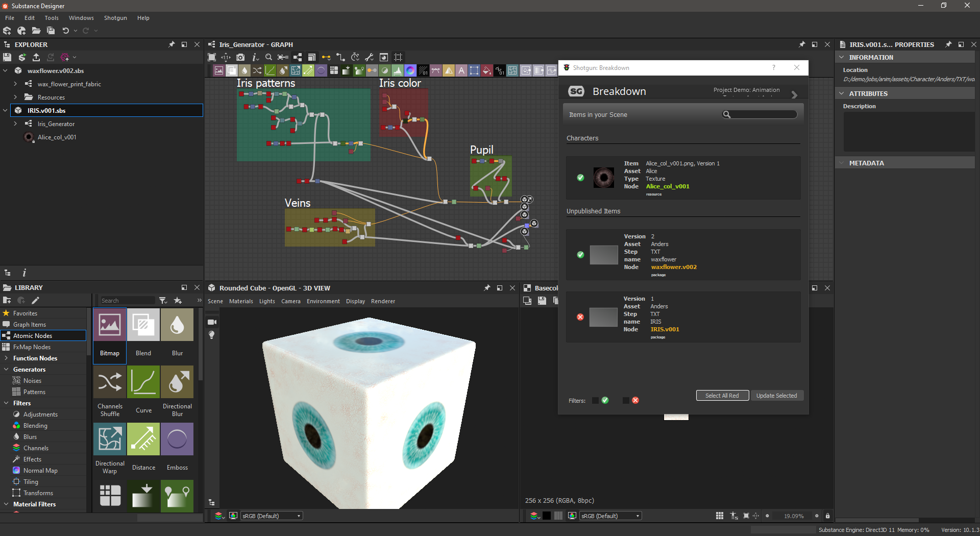Click the Library search field

[x=127, y=301]
